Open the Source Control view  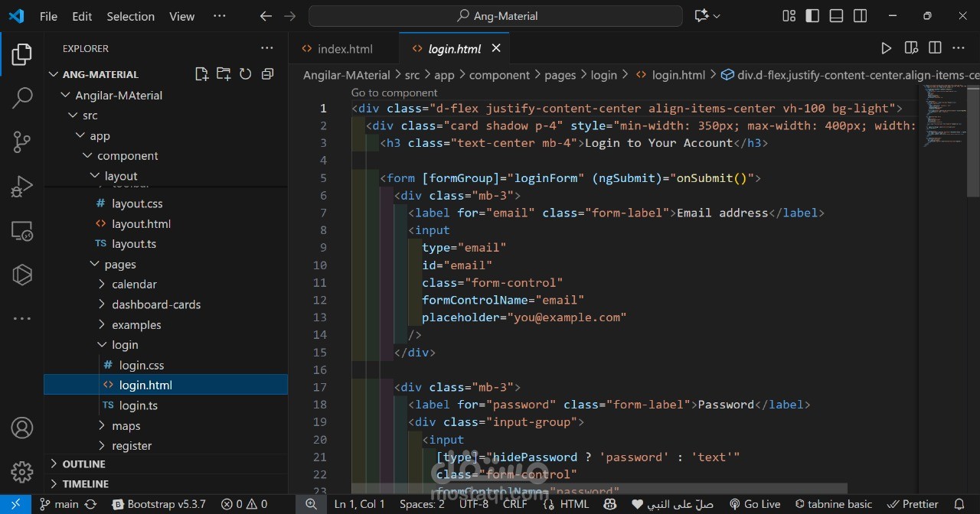[x=22, y=142]
